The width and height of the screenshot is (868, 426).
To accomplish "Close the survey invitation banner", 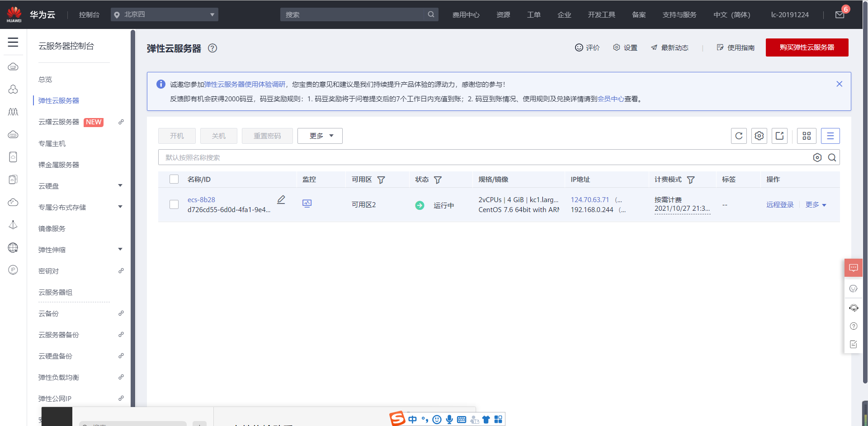I will (839, 84).
